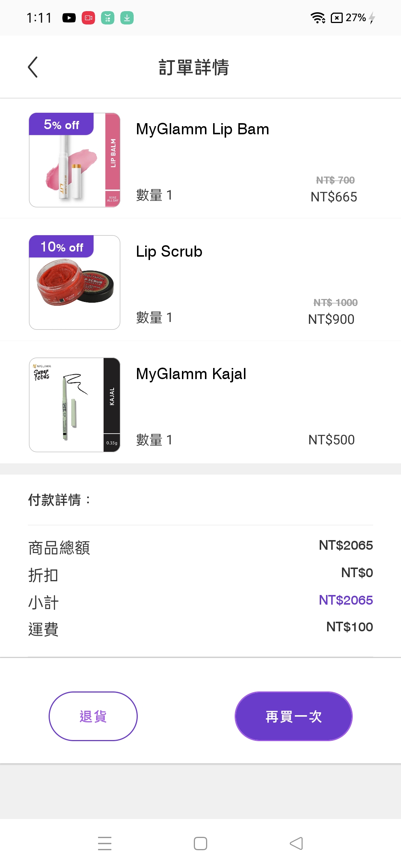This screenshot has width=401, height=868.
Task: Open the MyGlamm Kajal product image
Action: click(x=75, y=405)
